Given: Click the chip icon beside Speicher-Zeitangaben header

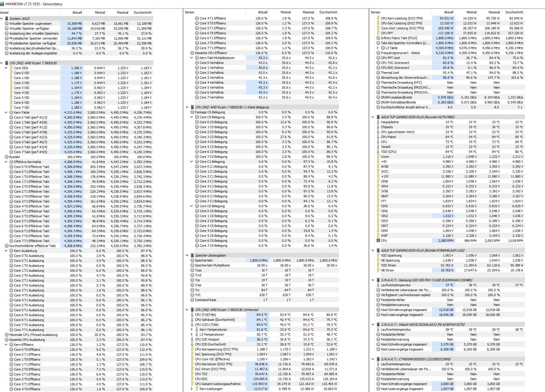Looking at the screenshot, I should [x=192, y=255].
